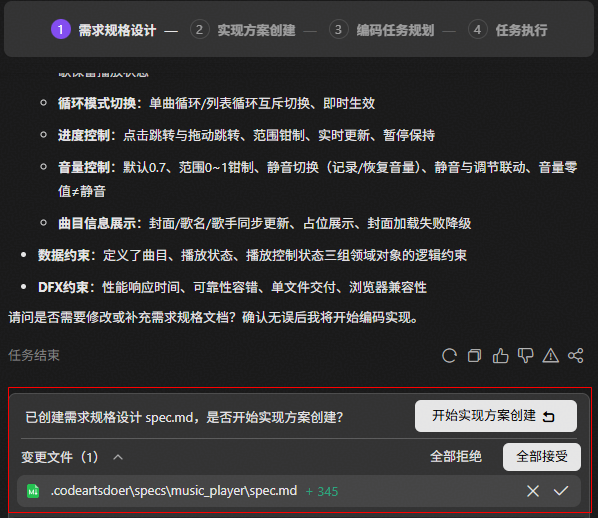The image size is (598, 518).
Task: Open the markdown file icon for spec.md
Action: 33,491
